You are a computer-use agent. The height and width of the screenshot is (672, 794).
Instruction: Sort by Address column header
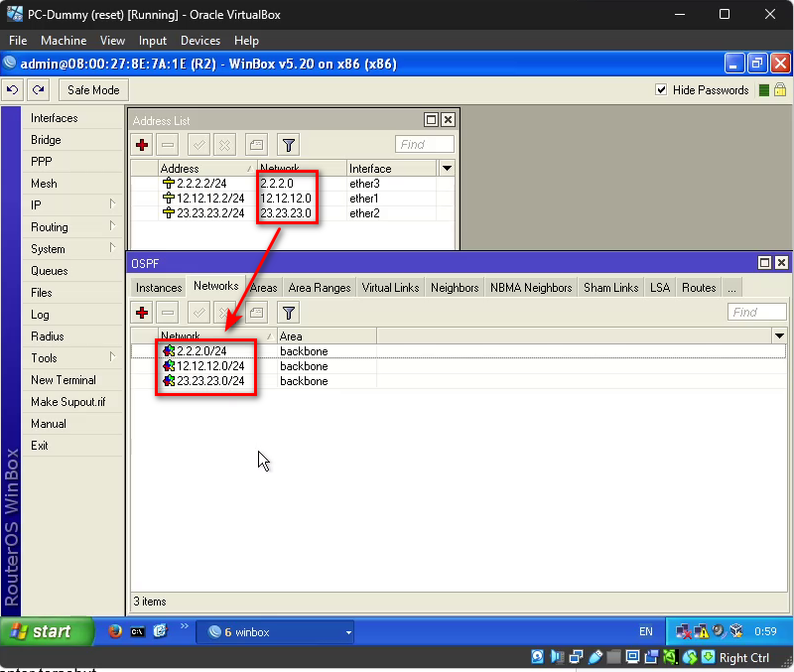click(206, 168)
